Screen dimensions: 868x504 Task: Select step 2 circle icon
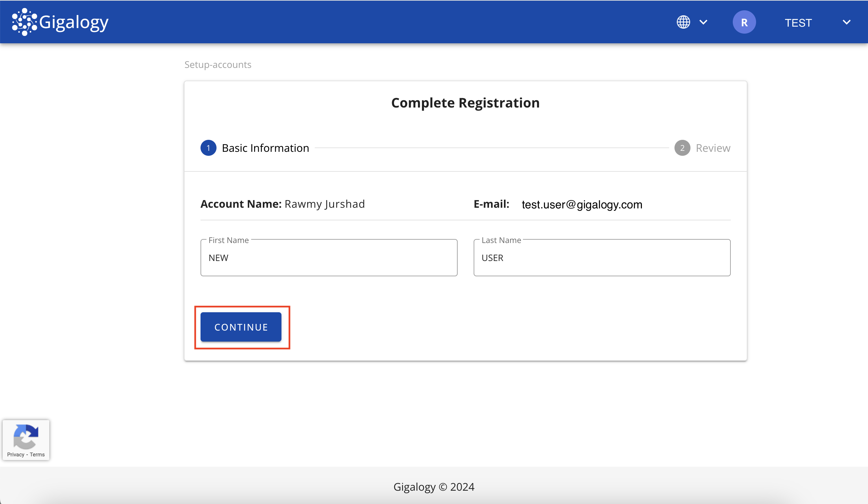click(x=682, y=148)
